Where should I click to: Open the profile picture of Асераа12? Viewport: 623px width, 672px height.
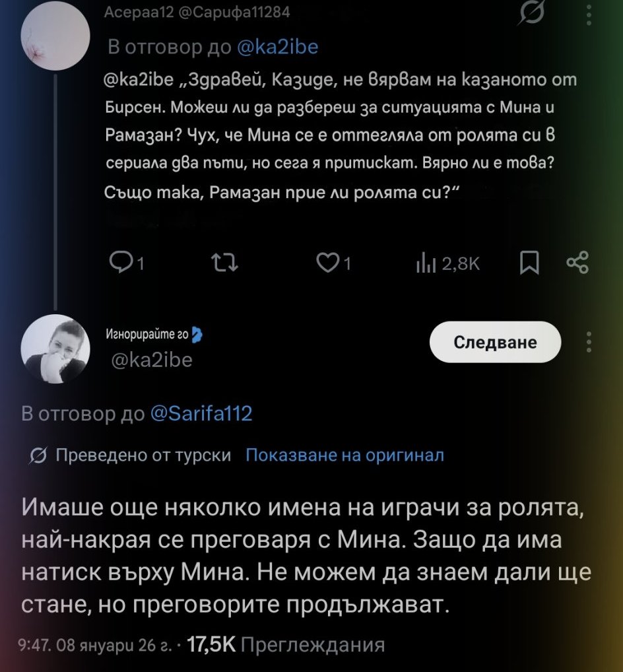coord(55,41)
